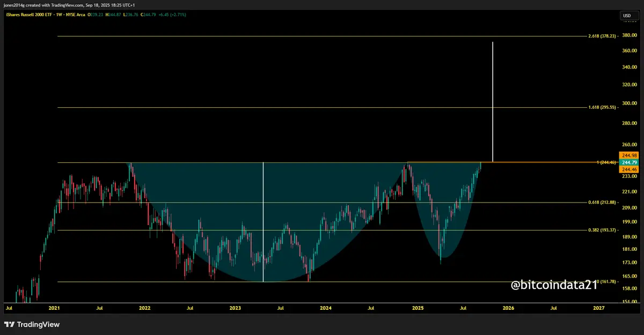
Task: Click the 189.00 price axis label
Action: (x=630, y=236)
